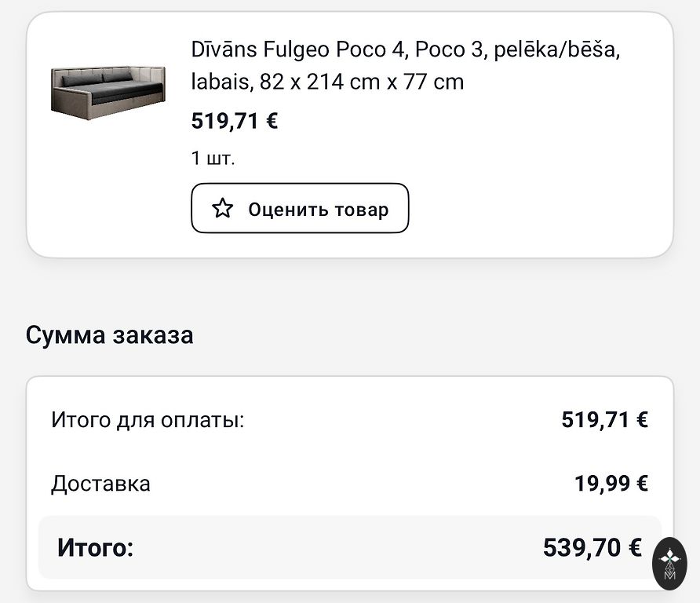Select the product card price 519,71 €

pos(235,121)
